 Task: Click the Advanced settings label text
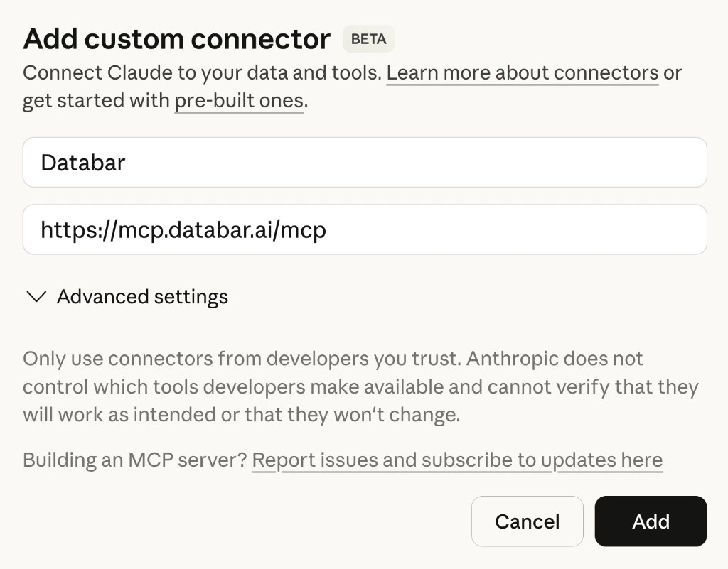pos(141,296)
